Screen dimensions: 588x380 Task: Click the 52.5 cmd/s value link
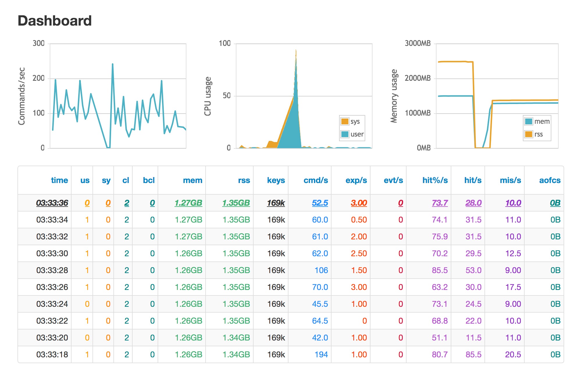pyautogui.click(x=320, y=203)
